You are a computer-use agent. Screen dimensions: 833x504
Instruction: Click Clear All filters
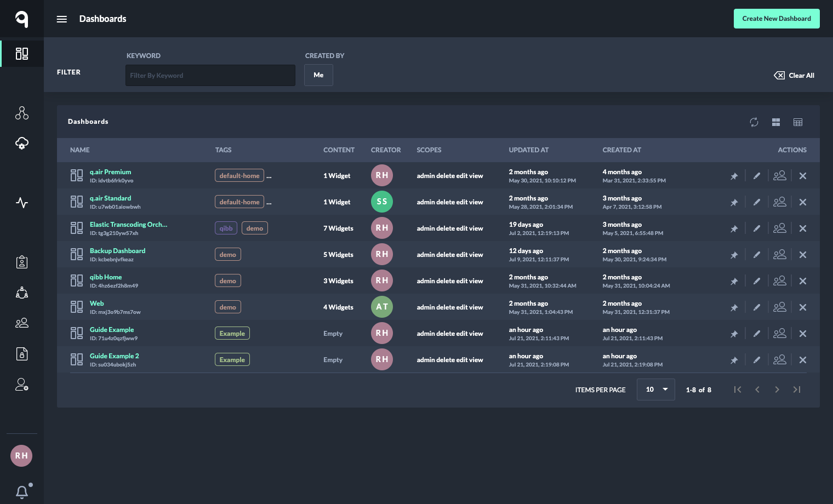pos(794,76)
